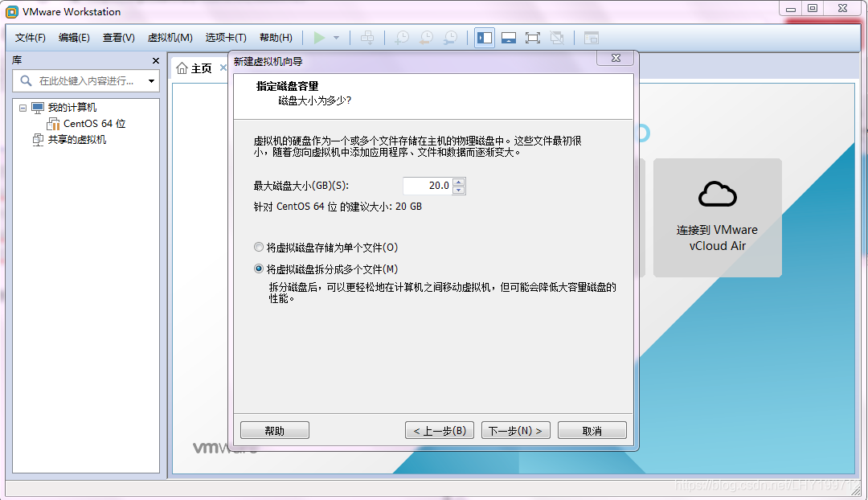Image resolution: width=868 pixels, height=500 pixels.
Task: Click the CentOS 64 位 VM icon
Action: click(54, 124)
